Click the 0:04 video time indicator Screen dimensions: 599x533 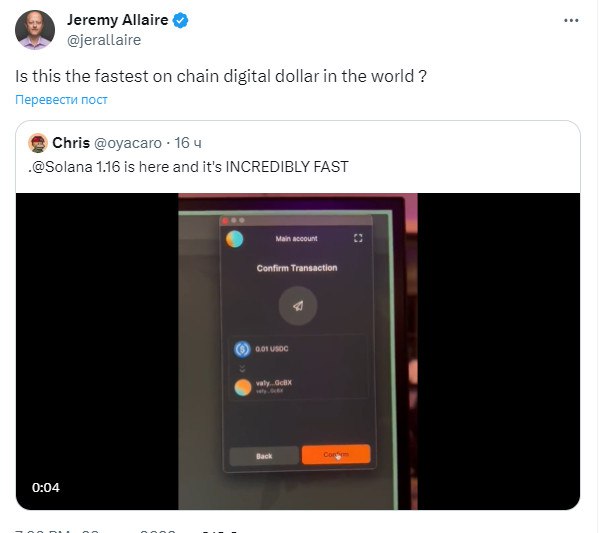point(46,488)
